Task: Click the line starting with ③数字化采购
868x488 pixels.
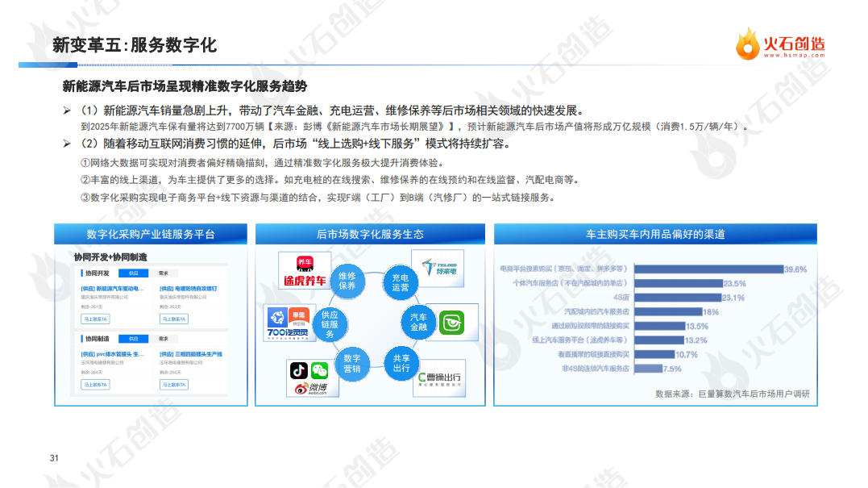Action: [318, 198]
